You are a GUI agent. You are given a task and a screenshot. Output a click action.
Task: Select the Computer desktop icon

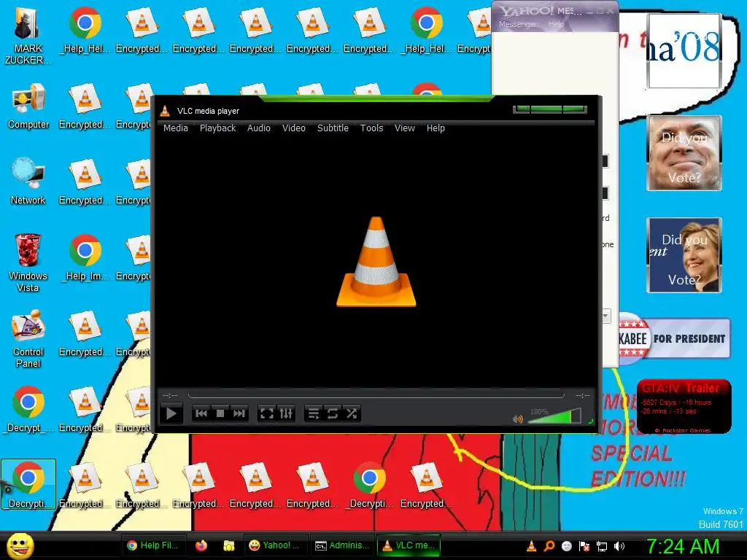click(x=28, y=106)
